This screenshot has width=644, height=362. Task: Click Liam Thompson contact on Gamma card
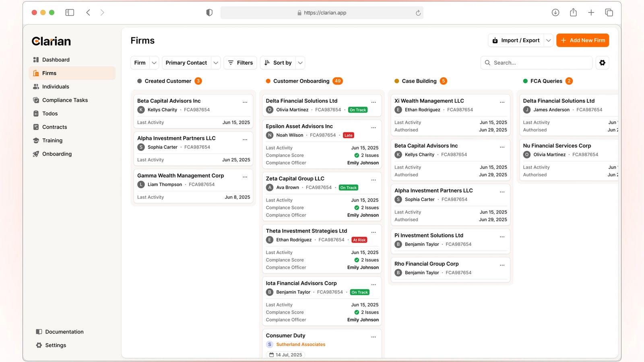[165, 185]
